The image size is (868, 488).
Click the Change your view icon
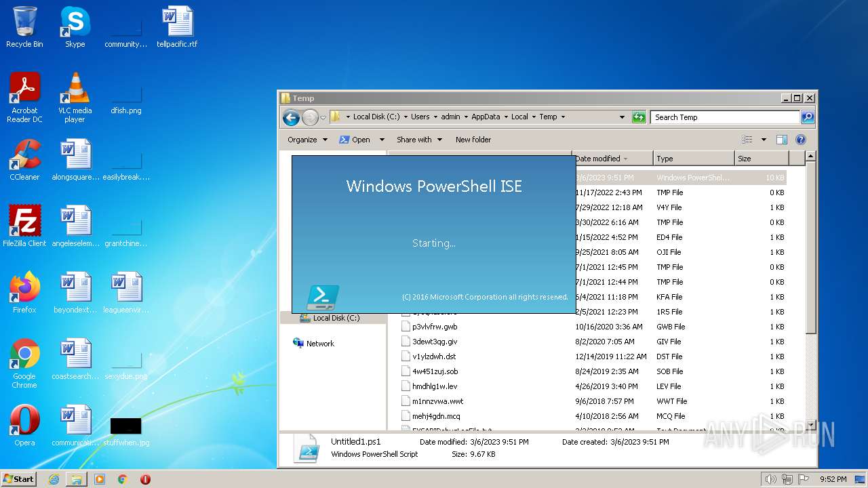747,140
